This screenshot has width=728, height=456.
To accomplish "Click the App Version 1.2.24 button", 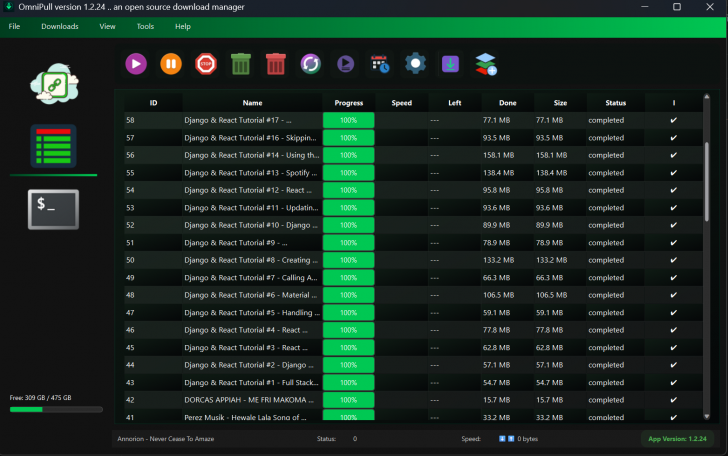I will point(677,439).
